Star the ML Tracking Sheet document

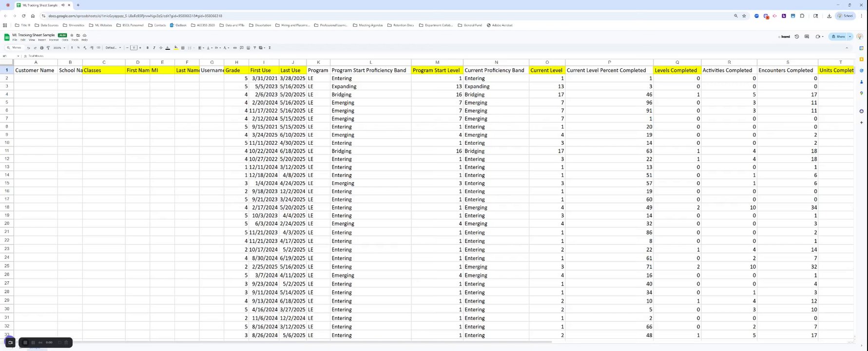[x=72, y=35]
